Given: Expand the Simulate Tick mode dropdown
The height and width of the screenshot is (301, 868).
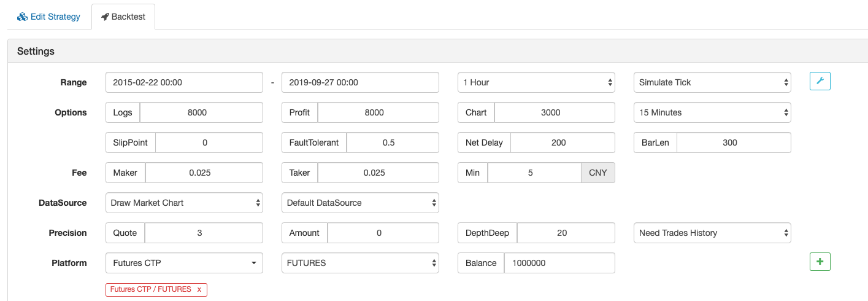Looking at the screenshot, I should pos(712,82).
